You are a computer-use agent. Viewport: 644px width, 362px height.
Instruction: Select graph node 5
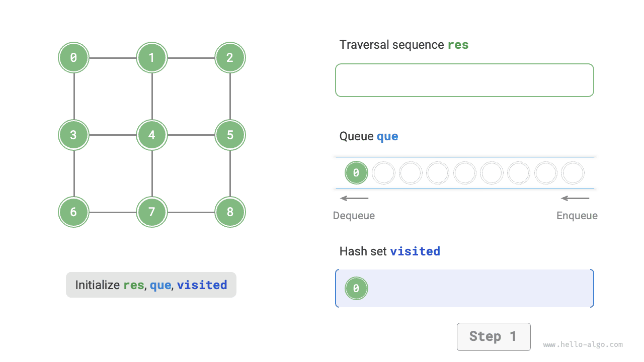click(230, 135)
